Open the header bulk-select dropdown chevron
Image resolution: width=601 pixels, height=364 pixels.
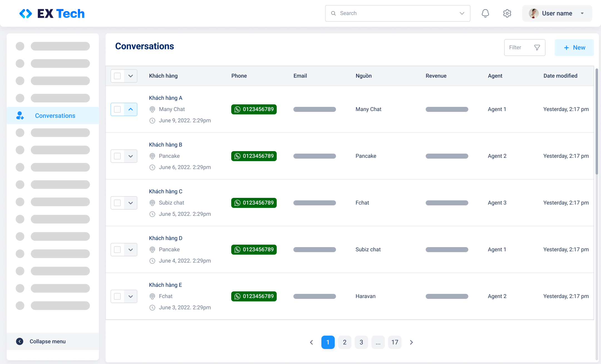pyautogui.click(x=130, y=76)
